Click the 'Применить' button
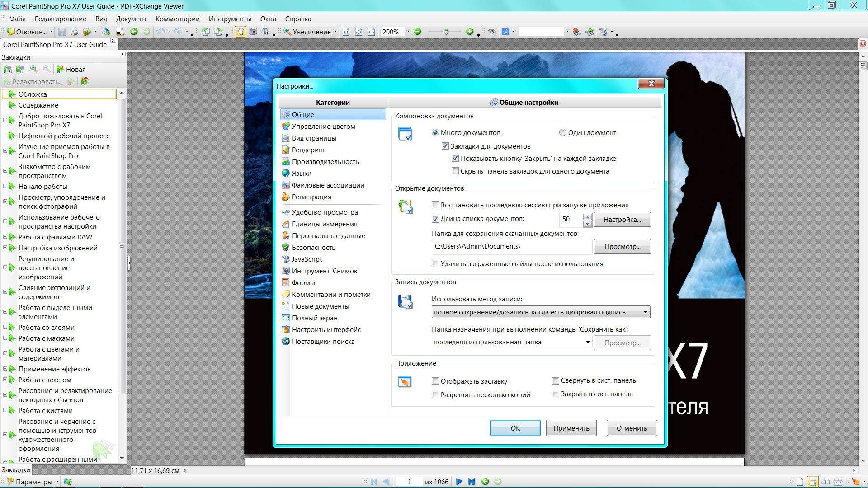Screen dimensions: 868x488 [571, 428]
